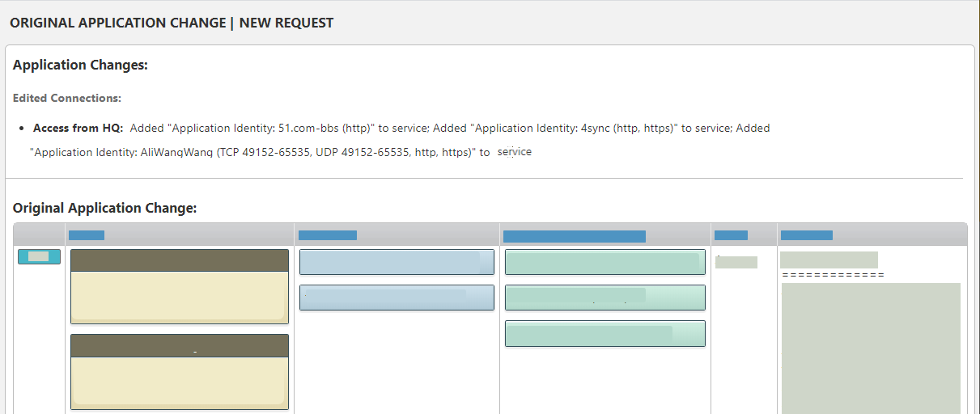
Task: Select the bottom green box in the table
Action: click(605, 333)
